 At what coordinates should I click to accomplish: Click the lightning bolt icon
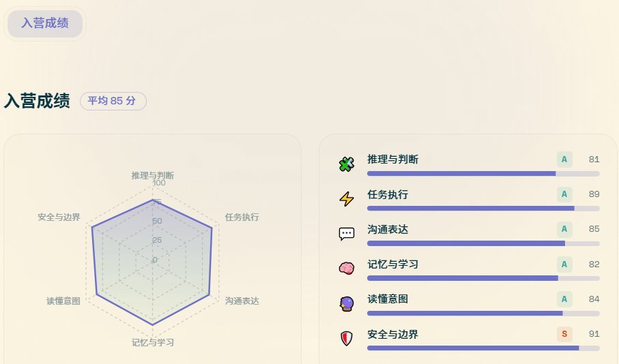tap(347, 199)
